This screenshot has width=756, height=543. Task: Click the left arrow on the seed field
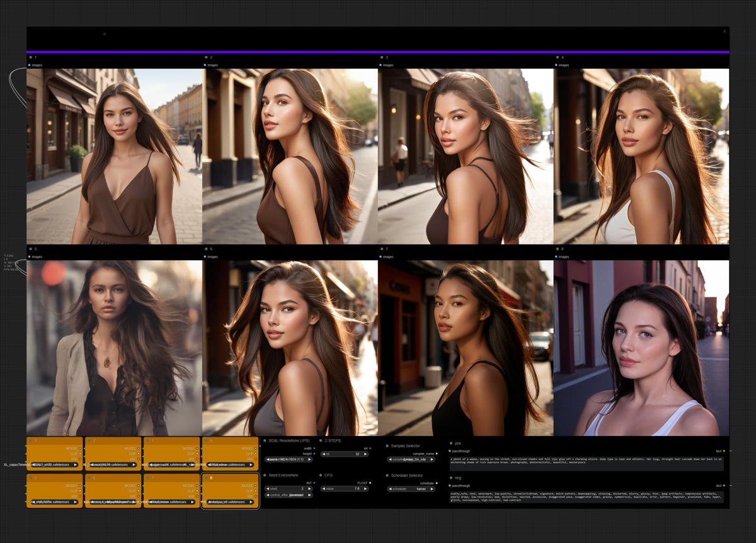(x=268, y=489)
